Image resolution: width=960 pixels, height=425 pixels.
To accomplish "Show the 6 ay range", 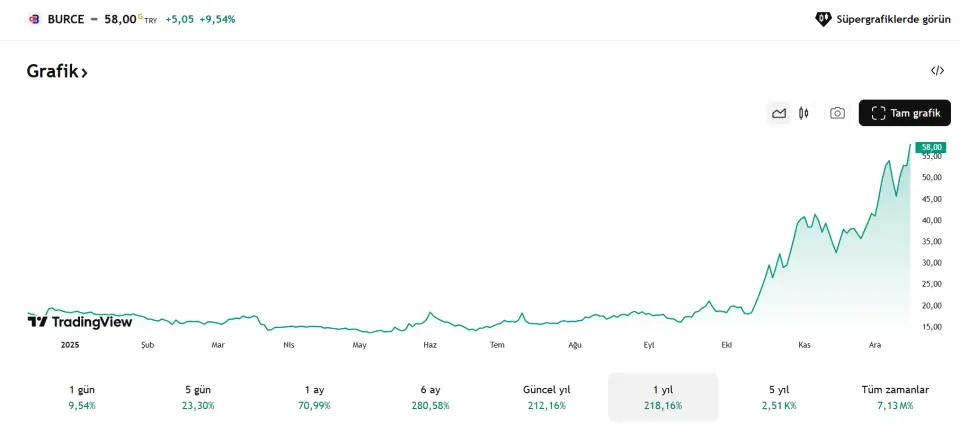I will click(430, 397).
